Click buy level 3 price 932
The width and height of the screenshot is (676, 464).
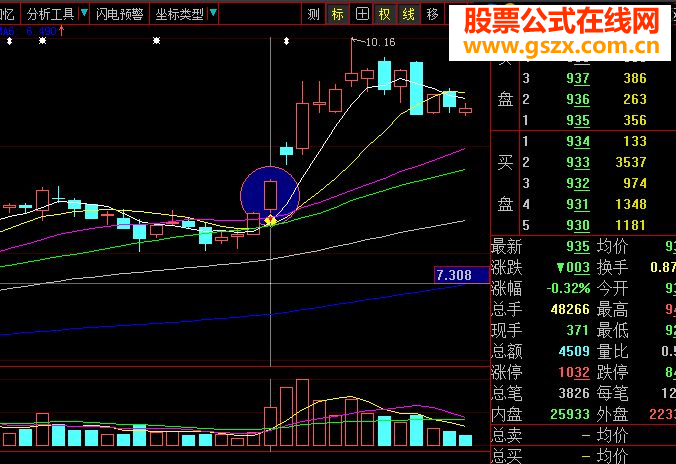pos(578,183)
